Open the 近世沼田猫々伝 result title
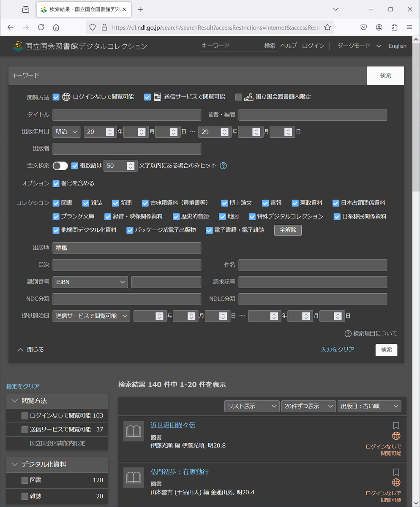Image resolution: width=420 pixels, height=507 pixels. [x=173, y=425]
